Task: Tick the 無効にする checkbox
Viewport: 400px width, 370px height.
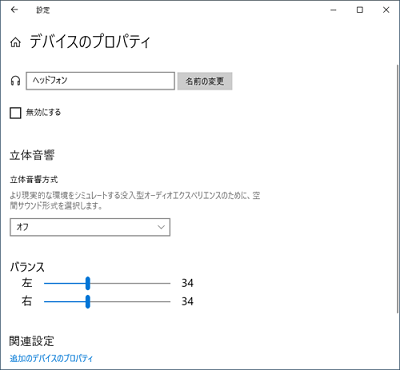Action: click(15, 113)
